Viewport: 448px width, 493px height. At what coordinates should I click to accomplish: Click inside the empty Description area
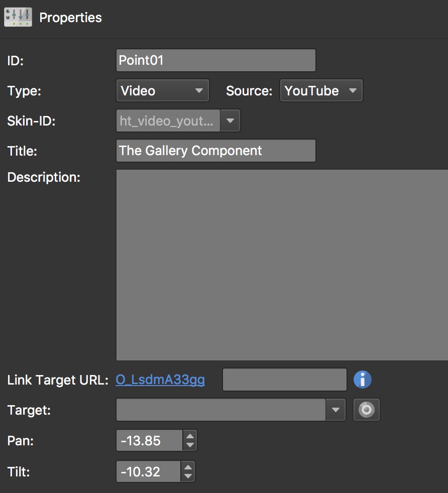[281, 265]
